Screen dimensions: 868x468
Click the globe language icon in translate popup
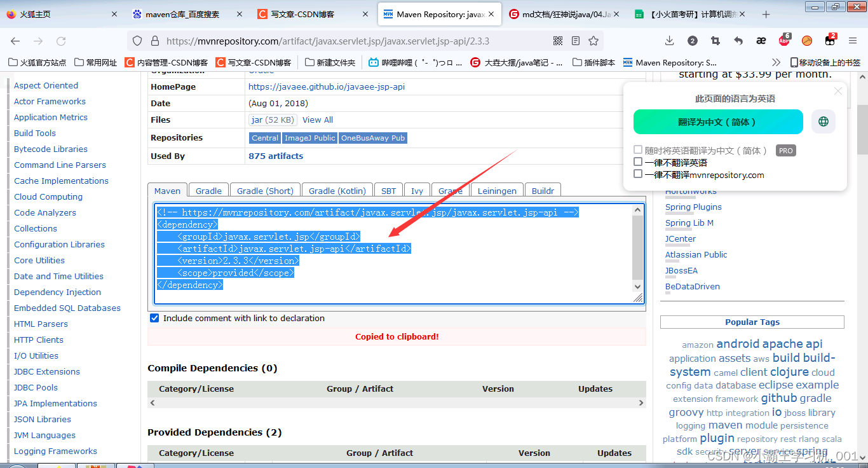pyautogui.click(x=824, y=121)
